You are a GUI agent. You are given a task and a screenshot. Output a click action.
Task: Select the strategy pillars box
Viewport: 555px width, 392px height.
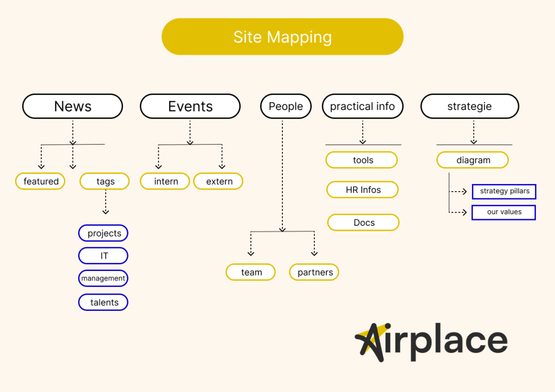click(504, 192)
